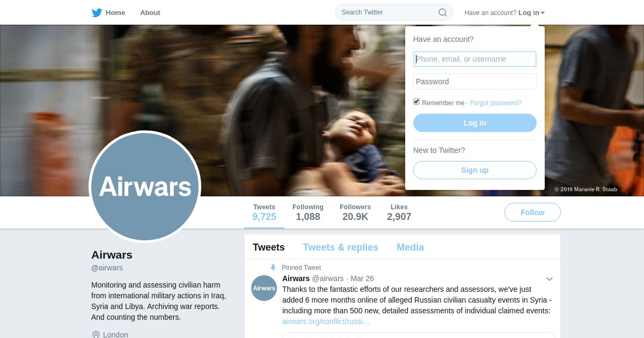Click the pinned tweet pin icon
The height and width of the screenshot is (338, 644).
pyautogui.click(x=273, y=268)
